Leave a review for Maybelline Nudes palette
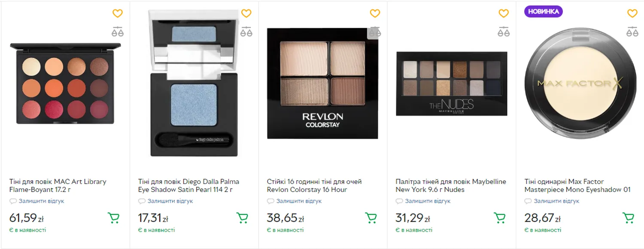 coord(428,201)
